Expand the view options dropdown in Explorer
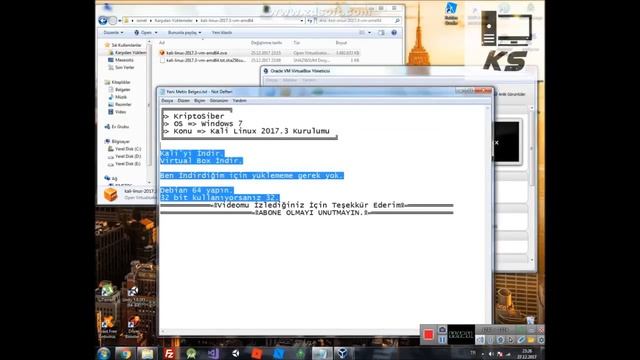Image resolution: width=640 pixels, height=360 pixels. pos(370,32)
